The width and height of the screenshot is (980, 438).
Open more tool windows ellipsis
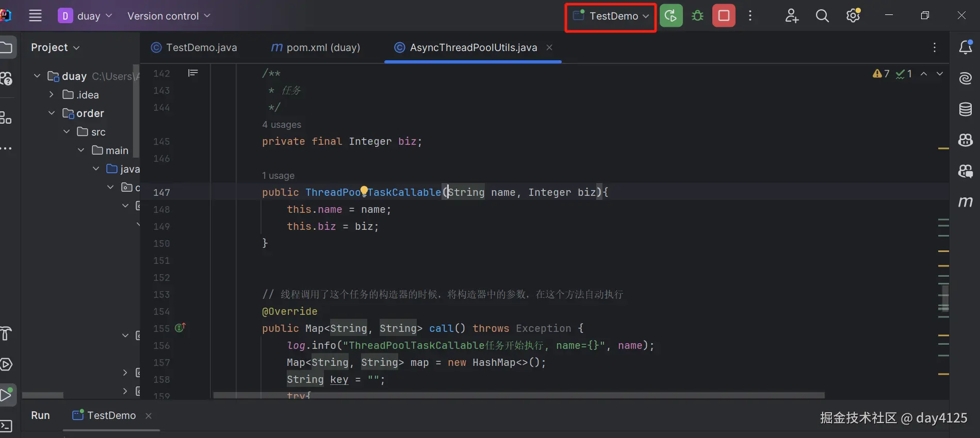pos(6,148)
